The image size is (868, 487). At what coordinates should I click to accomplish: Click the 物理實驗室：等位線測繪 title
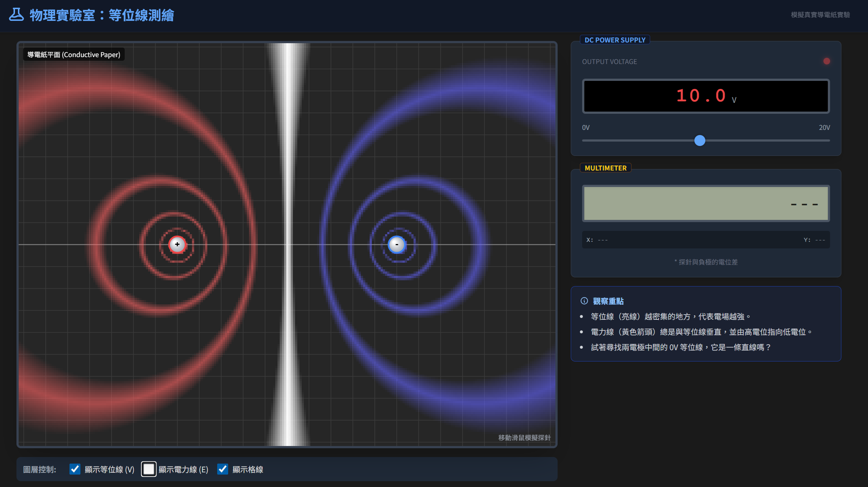102,15
